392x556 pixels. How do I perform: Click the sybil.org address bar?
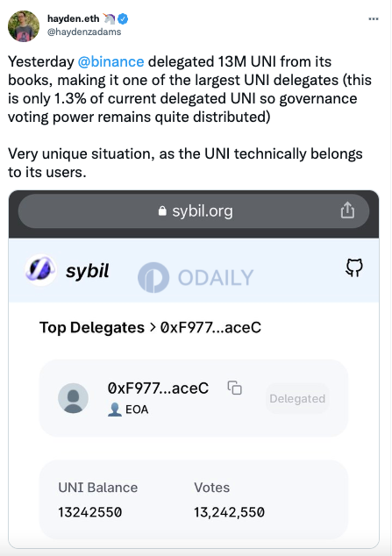pyautogui.click(x=194, y=211)
